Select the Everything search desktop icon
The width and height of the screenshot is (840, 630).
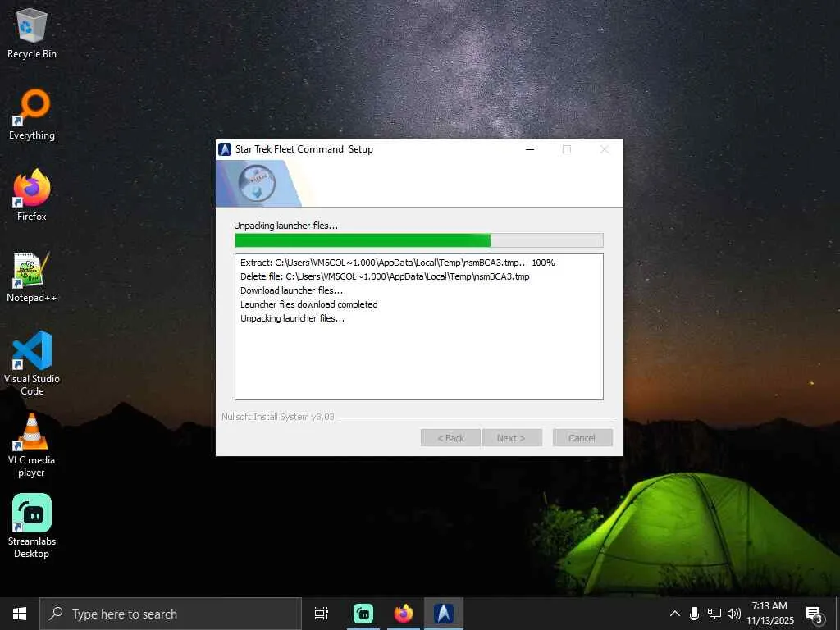(x=32, y=115)
